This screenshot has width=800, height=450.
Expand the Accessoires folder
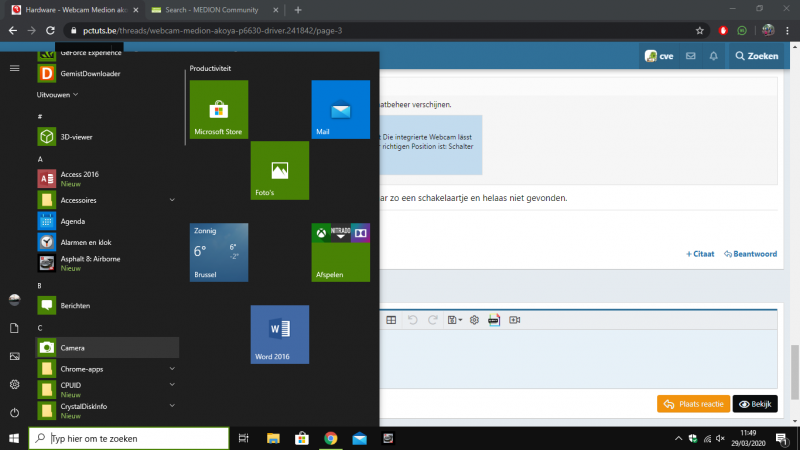(172, 200)
